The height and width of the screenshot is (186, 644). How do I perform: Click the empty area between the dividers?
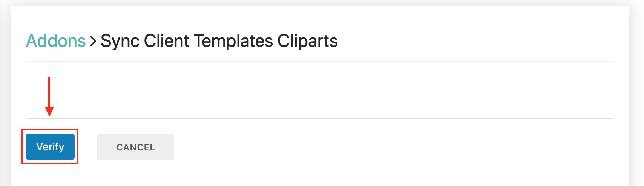pyautogui.click(x=320, y=90)
